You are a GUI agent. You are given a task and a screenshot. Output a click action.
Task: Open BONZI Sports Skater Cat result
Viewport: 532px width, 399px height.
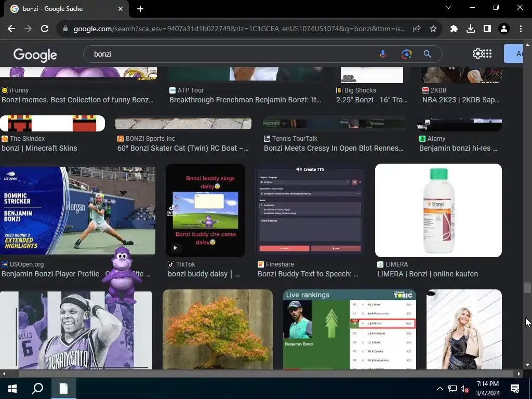pos(183,148)
